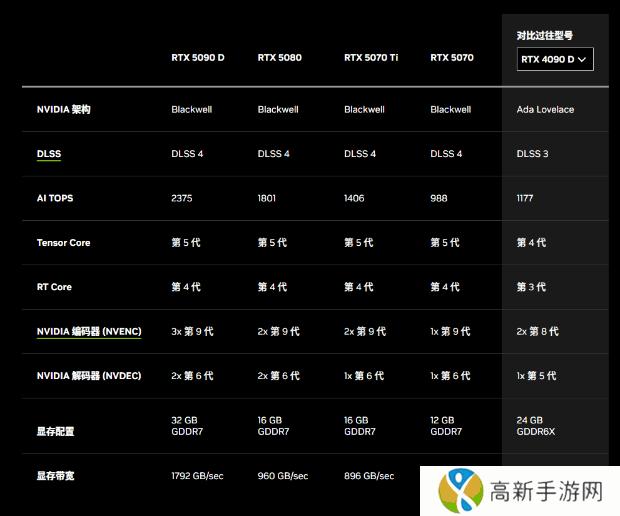The width and height of the screenshot is (620, 516).
Task: Click the chevron arrow beside RTX 4090 D
Action: pos(583,60)
